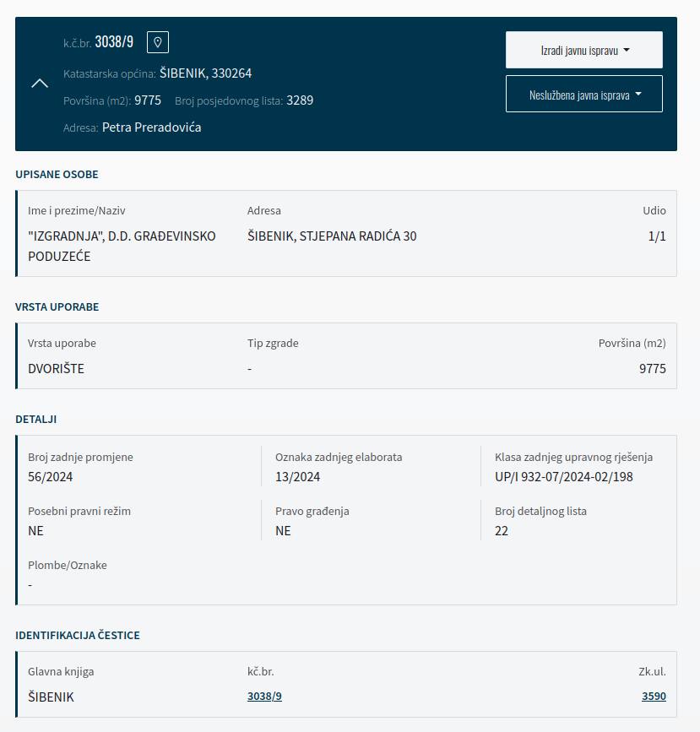The width and height of the screenshot is (700, 732).
Task: Select the VRSTA UPORABE section heading
Action: pyautogui.click(x=57, y=307)
